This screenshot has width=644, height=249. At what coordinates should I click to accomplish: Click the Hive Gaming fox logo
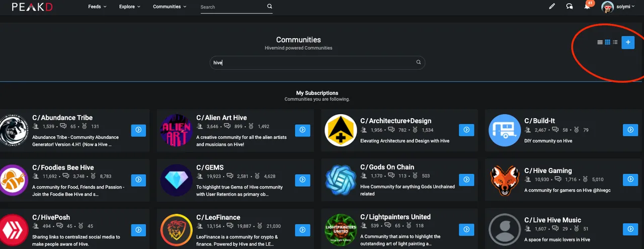(x=504, y=180)
